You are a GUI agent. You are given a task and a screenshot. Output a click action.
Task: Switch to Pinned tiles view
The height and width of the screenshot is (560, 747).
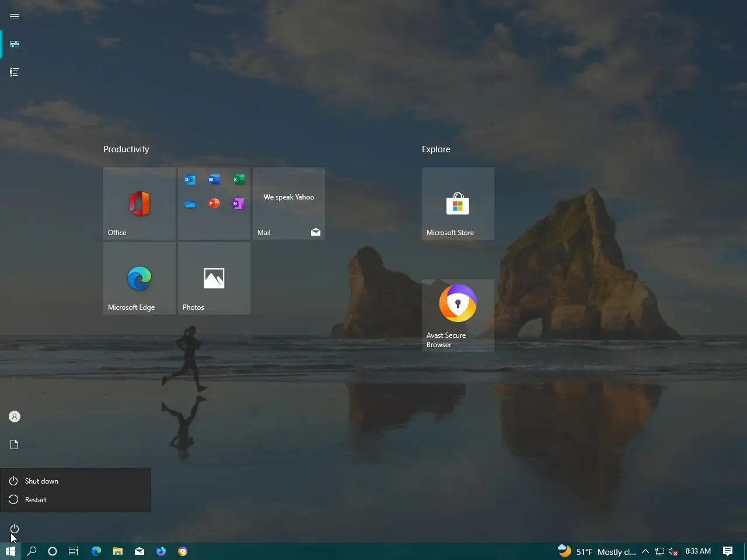pyautogui.click(x=15, y=44)
